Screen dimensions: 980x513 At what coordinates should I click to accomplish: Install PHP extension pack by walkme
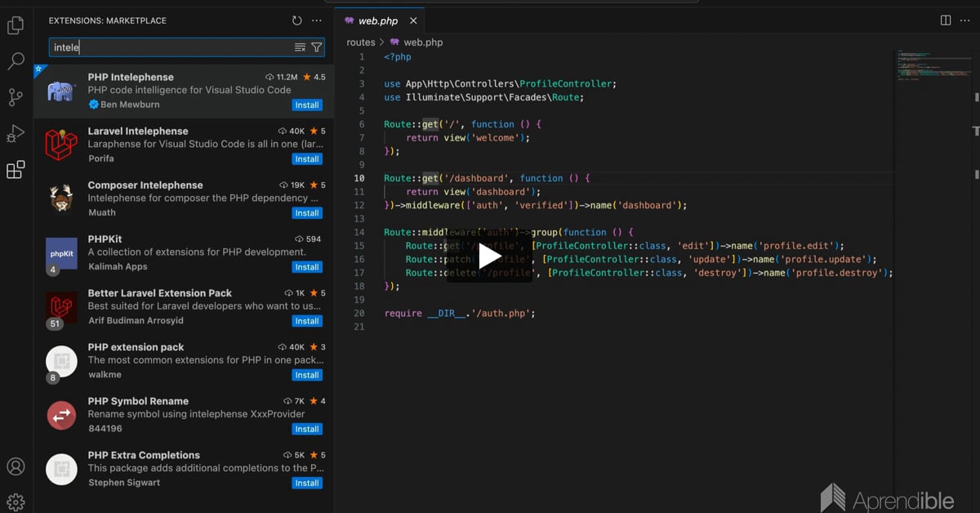coord(307,375)
